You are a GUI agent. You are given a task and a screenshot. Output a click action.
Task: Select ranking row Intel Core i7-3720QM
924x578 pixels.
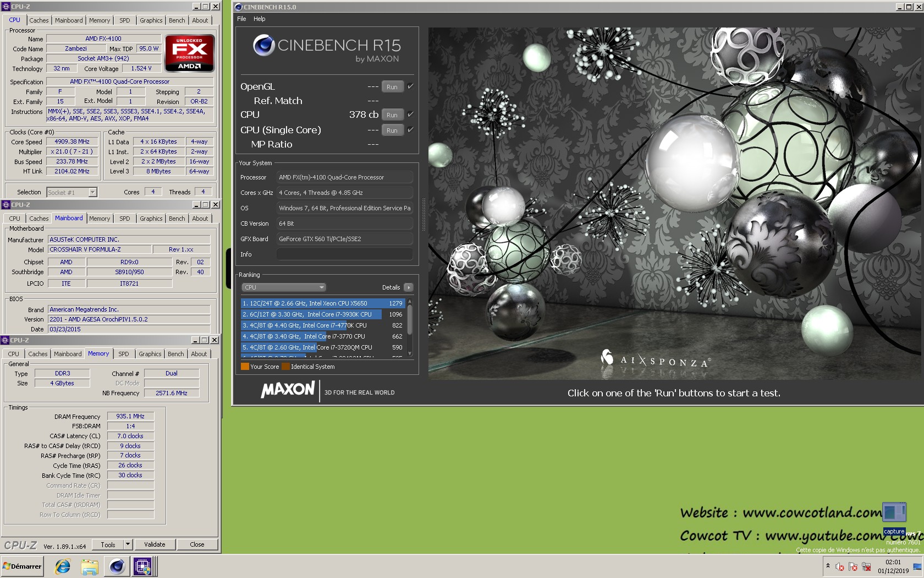pyautogui.click(x=322, y=347)
